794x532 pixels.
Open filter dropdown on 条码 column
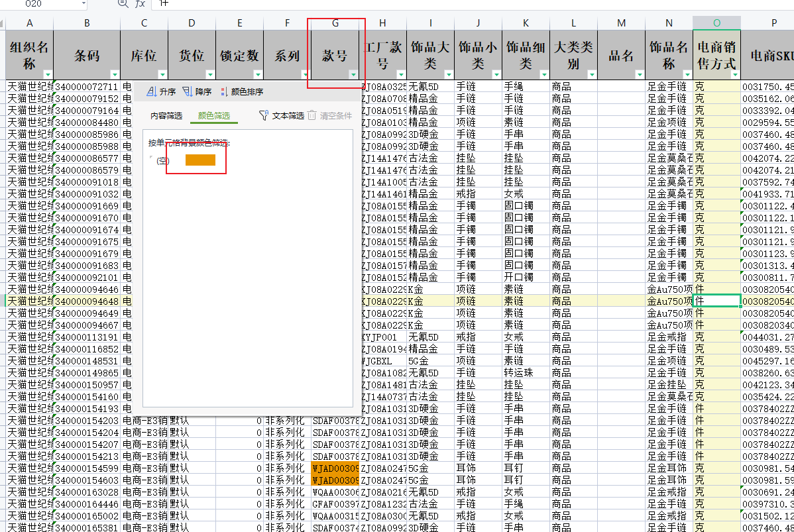point(115,74)
